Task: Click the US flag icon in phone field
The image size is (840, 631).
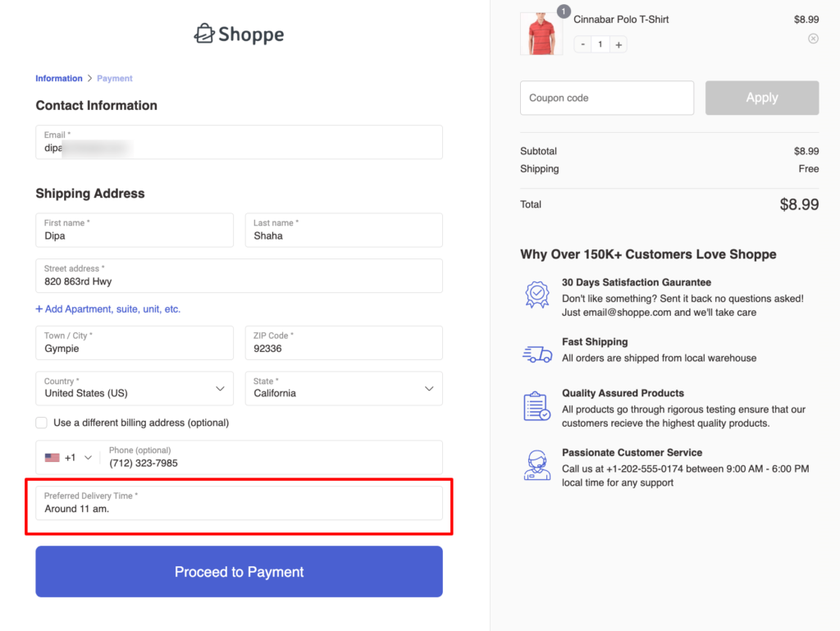Action: coord(52,457)
